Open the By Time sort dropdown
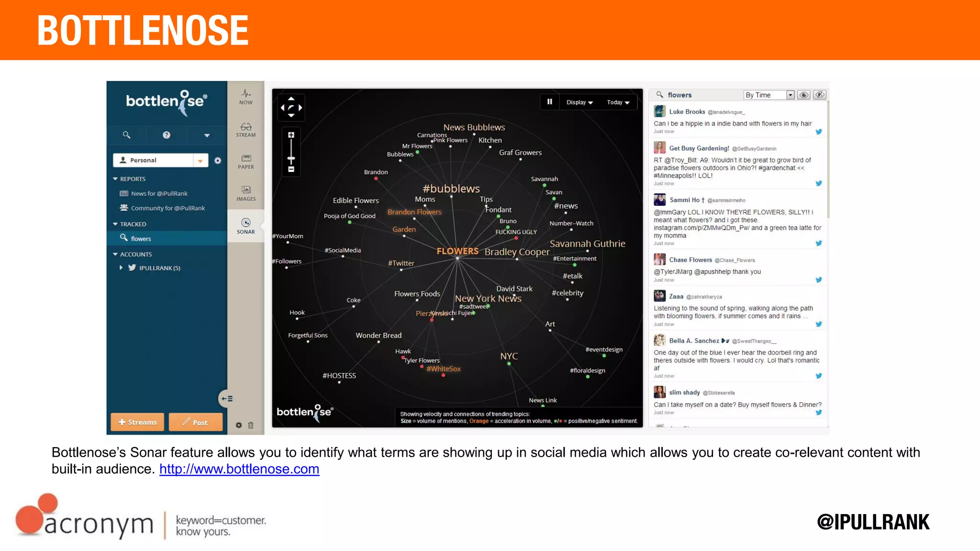 point(768,95)
